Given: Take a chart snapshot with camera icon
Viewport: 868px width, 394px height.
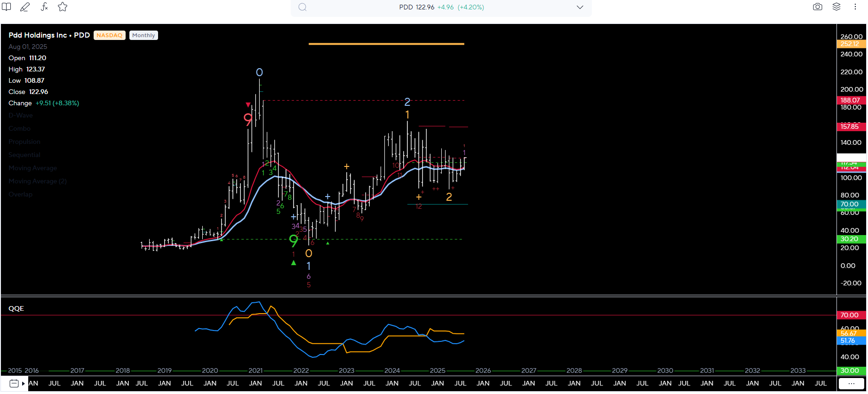Looking at the screenshot, I should click(x=818, y=7).
